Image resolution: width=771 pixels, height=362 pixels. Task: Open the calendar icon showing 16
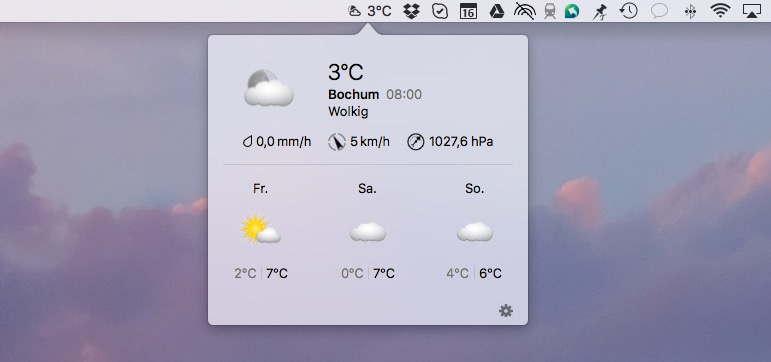point(468,11)
